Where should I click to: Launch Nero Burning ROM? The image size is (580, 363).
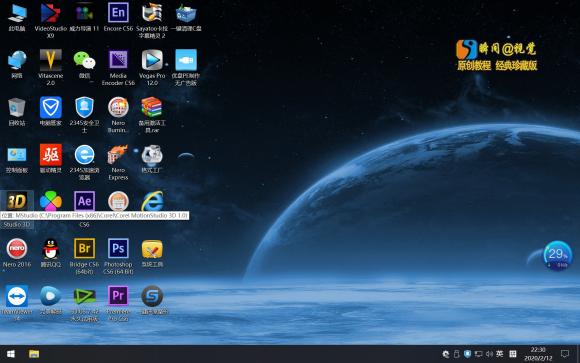(x=118, y=108)
